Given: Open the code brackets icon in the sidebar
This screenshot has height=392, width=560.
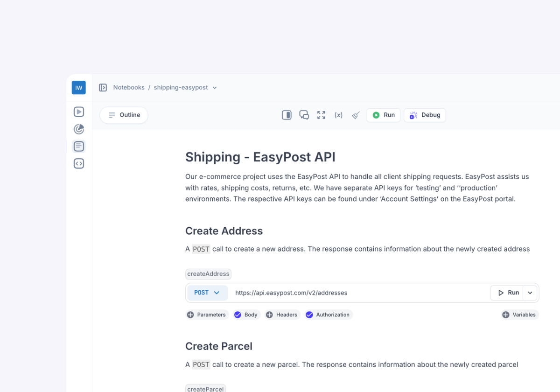Looking at the screenshot, I should point(79,164).
